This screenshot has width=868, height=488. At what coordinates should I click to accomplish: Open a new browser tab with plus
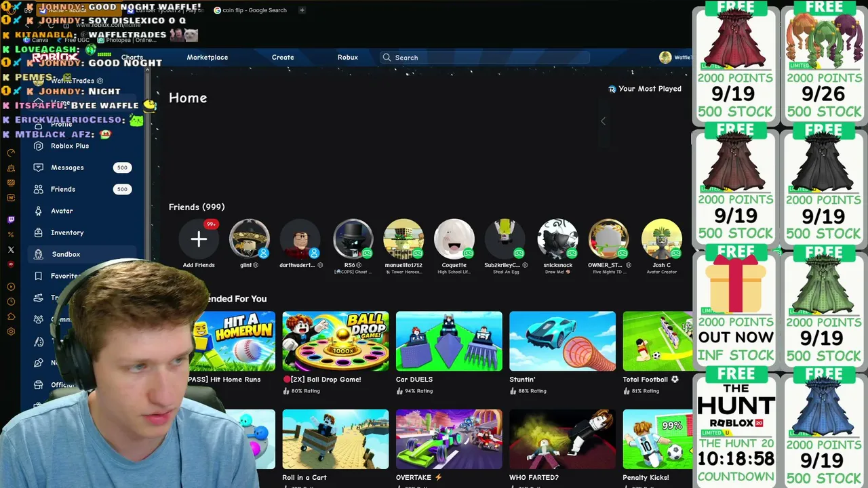point(302,10)
